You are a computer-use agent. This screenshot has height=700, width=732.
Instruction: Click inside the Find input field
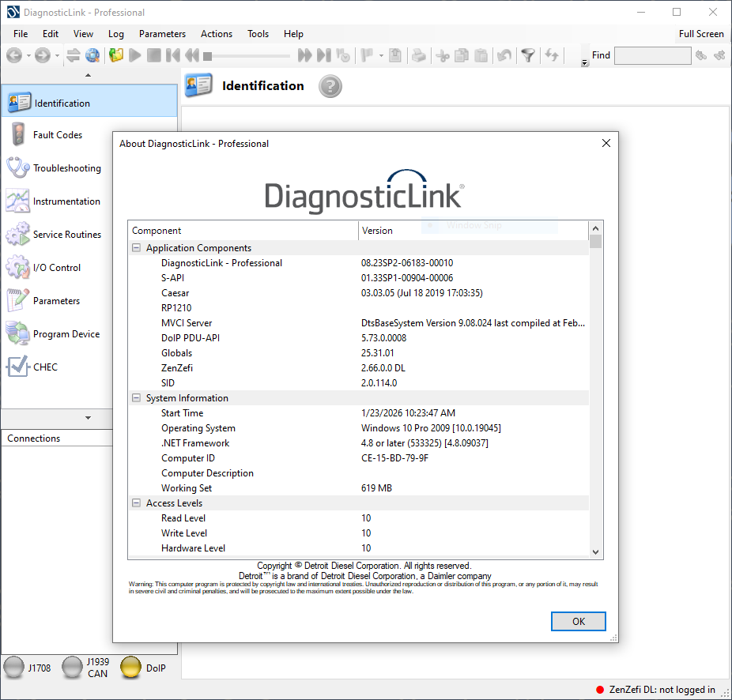tap(652, 55)
